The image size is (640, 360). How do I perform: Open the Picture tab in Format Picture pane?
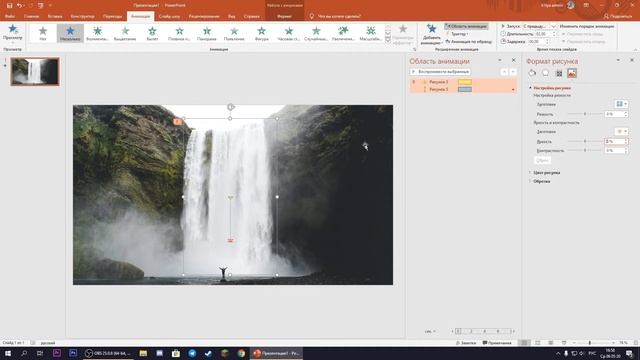(x=572, y=73)
